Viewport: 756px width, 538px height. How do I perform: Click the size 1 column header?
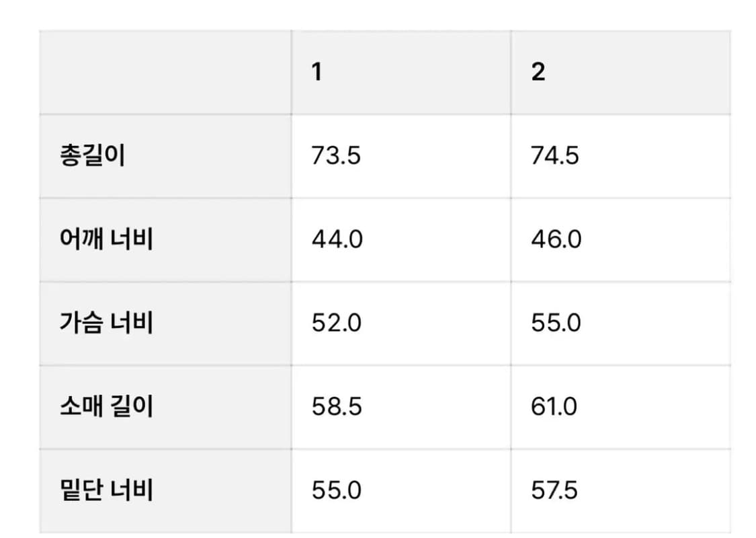tap(401, 73)
